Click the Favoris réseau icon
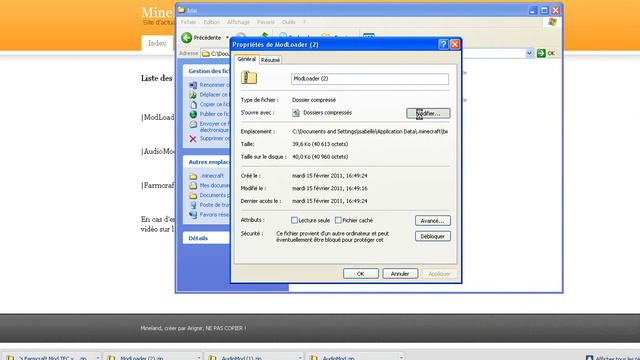This screenshot has width=640, height=360. point(193,215)
